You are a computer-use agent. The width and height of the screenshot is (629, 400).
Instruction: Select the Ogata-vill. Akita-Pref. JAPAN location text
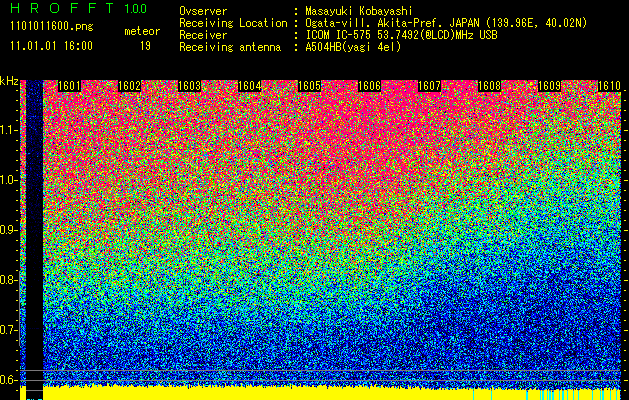[446, 23]
